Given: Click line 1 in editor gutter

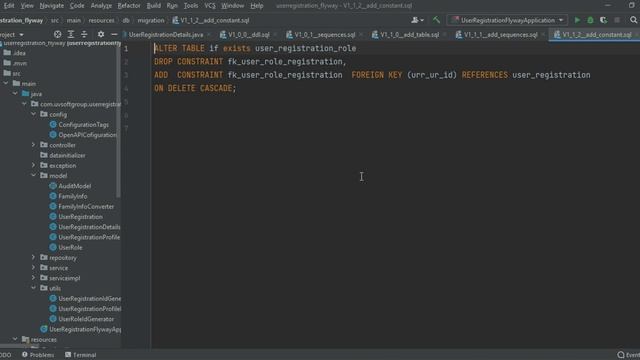Looking at the screenshot, I should coord(126,49).
